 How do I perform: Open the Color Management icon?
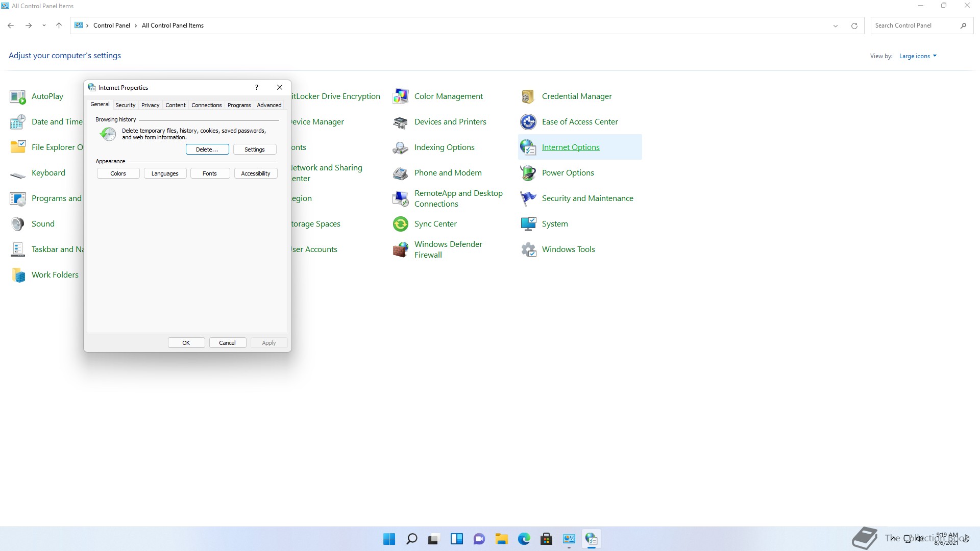(x=401, y=96)
